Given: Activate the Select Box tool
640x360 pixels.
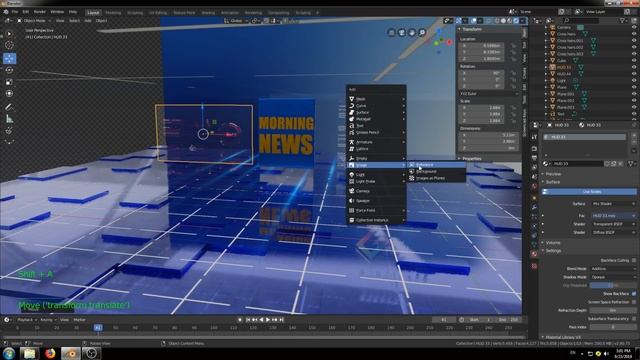Looking at the screenshot, I should (9, 34).
